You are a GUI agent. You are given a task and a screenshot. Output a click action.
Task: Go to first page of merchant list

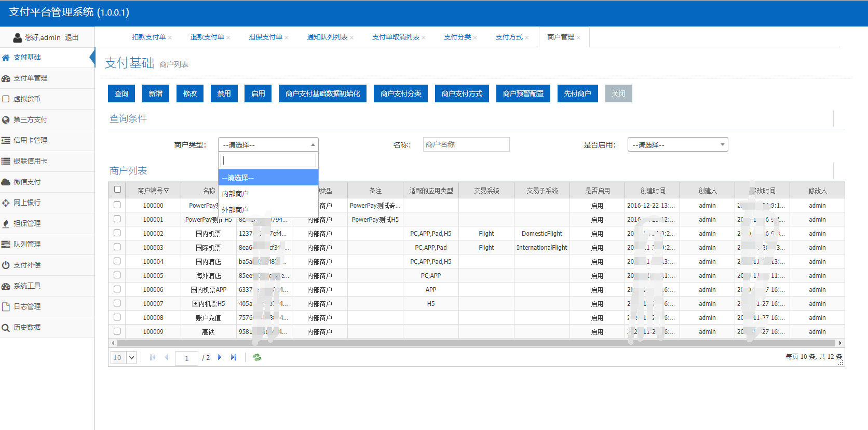coord(153,357)
